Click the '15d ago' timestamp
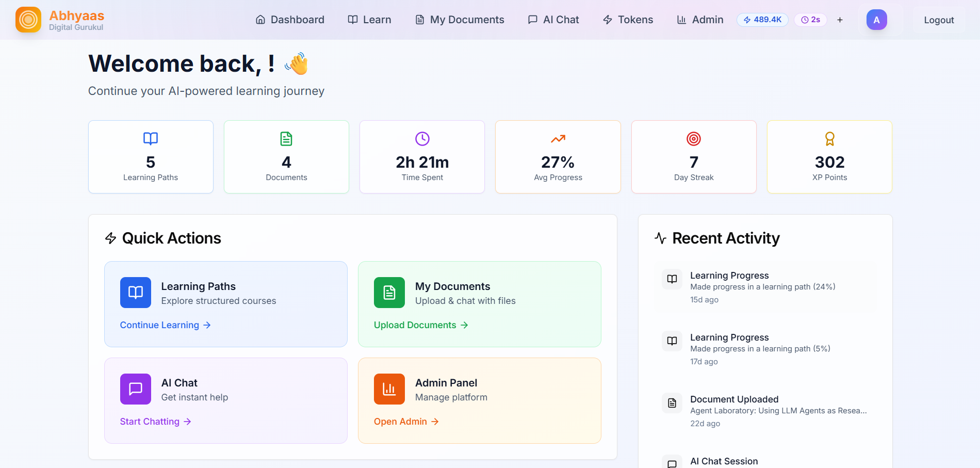 (x=704, y=300)
